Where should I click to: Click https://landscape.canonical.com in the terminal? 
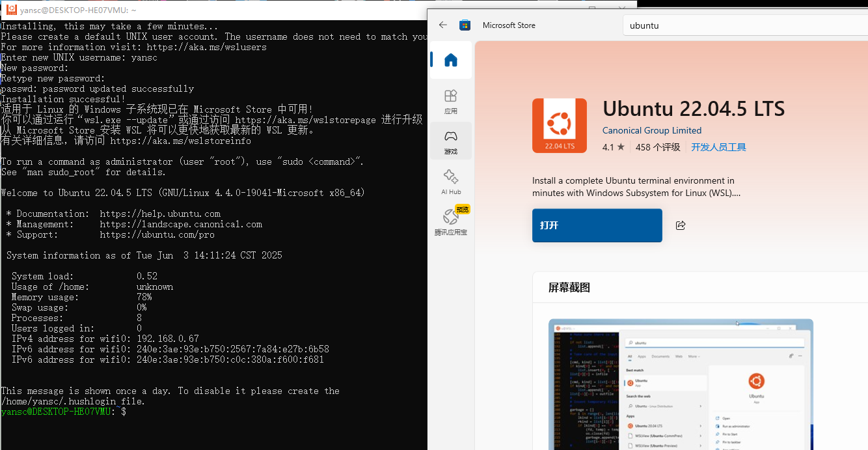181,225
